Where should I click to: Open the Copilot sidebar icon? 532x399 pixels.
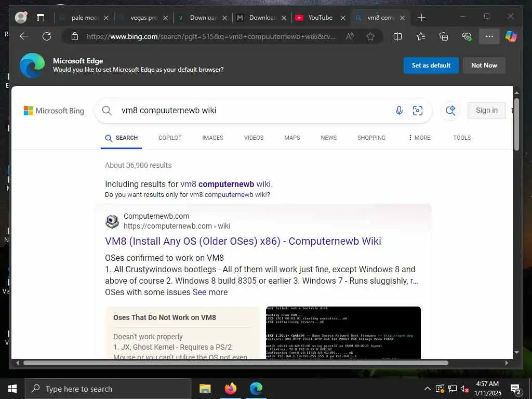coord(511,36)
